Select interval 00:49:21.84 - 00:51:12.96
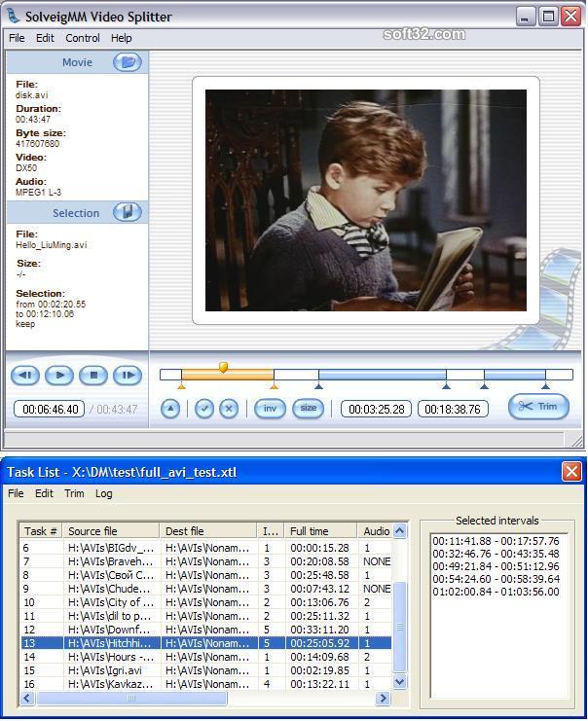Screen dimensions: 588x721 click(x=496, y=566)
